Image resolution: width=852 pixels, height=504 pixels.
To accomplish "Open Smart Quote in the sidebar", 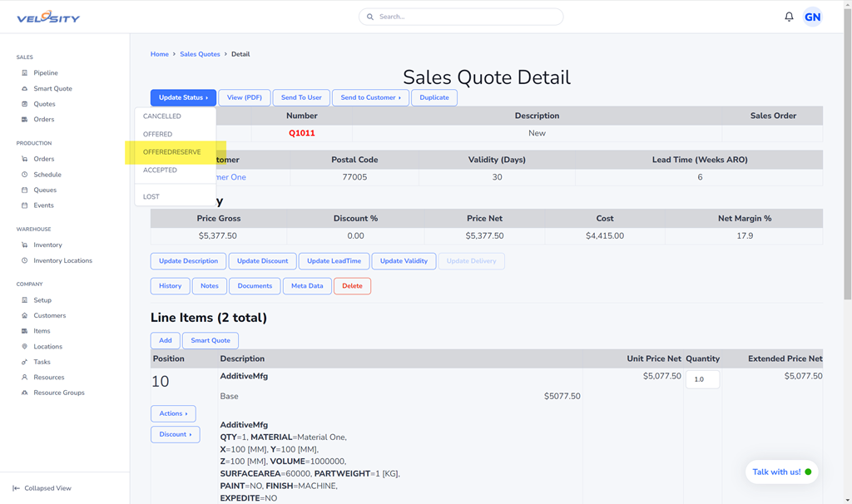I will pos(52,89).
